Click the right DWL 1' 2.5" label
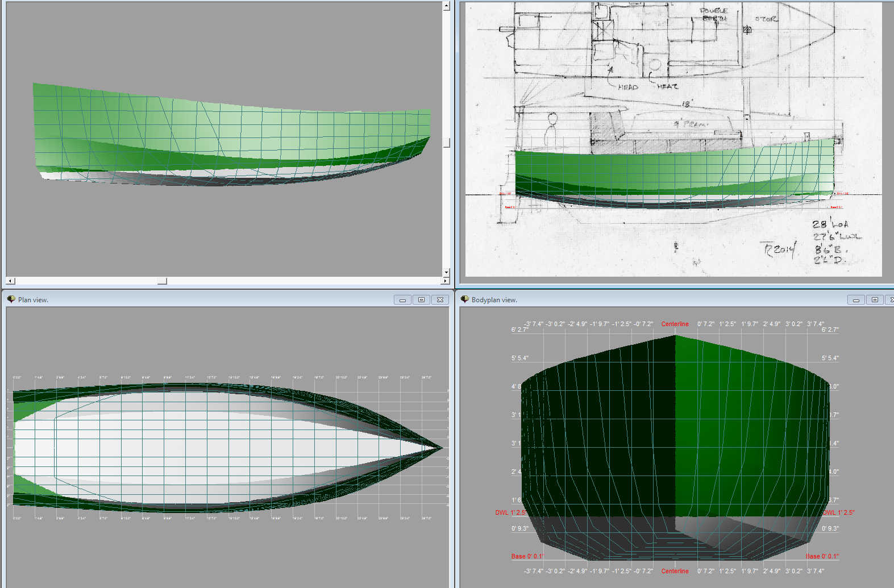Screen dimensions: 894x588 838,512
